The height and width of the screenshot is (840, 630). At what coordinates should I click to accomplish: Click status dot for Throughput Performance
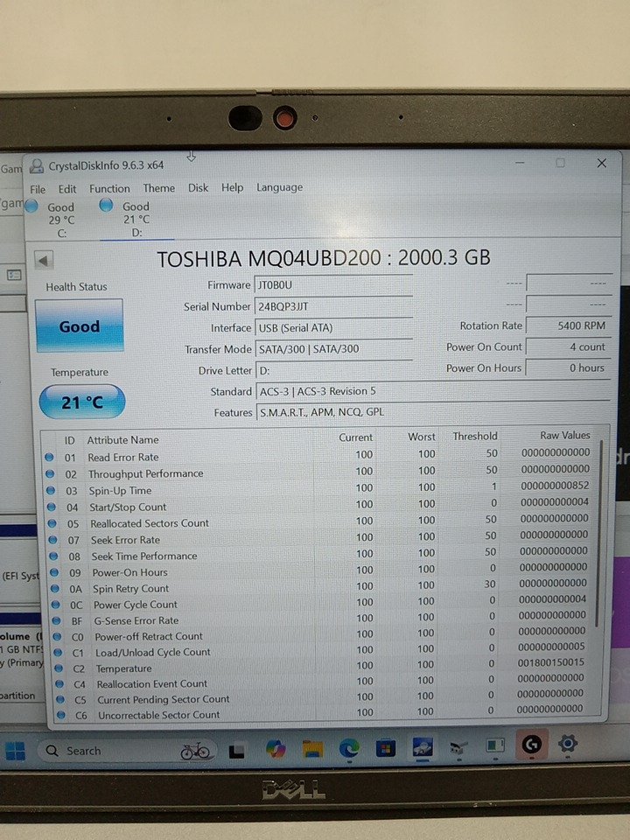tap(50, 473)
